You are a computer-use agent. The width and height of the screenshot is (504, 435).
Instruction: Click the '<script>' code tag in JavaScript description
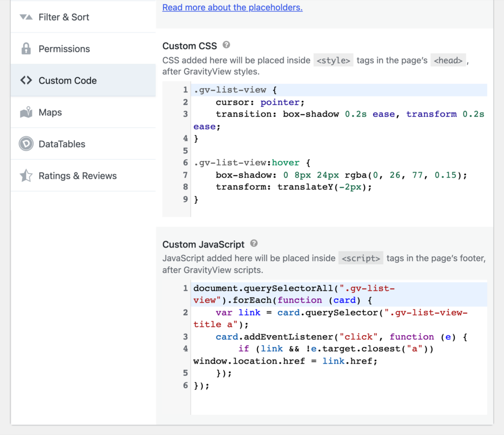(361, 258)
